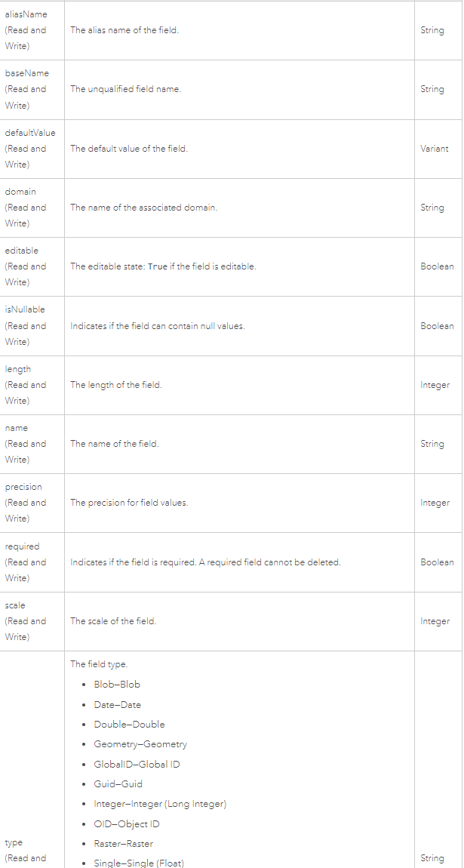Select the "GlobalID–Global ID" list item
The width and height of the screenshot is (464, 868).
(137, 764)
